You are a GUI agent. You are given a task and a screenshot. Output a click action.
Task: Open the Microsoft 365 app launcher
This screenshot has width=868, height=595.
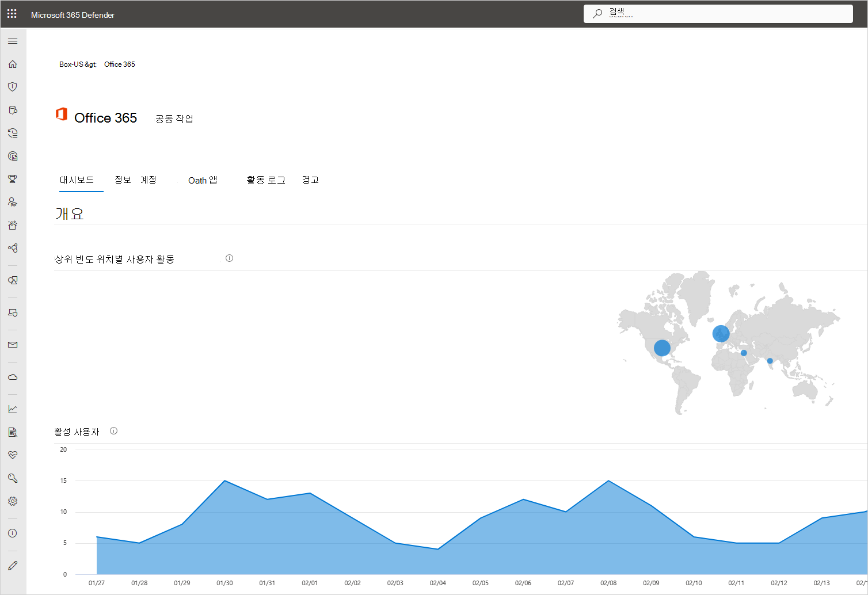tap(12, 13)
